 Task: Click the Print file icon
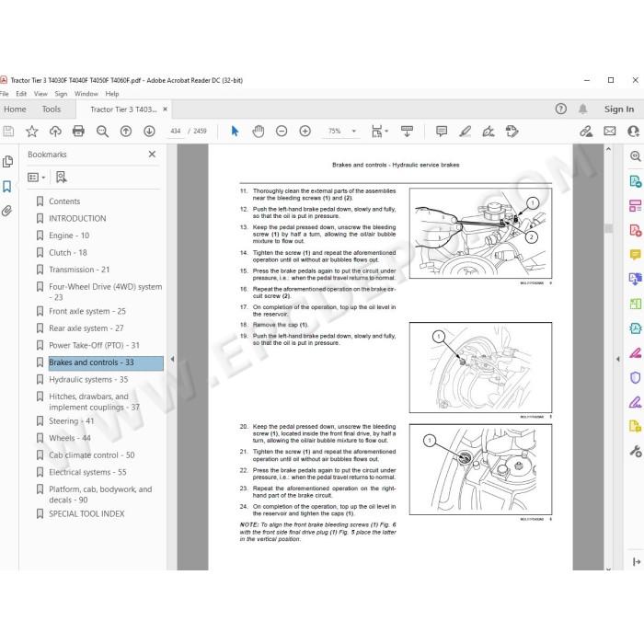[78, 132]
